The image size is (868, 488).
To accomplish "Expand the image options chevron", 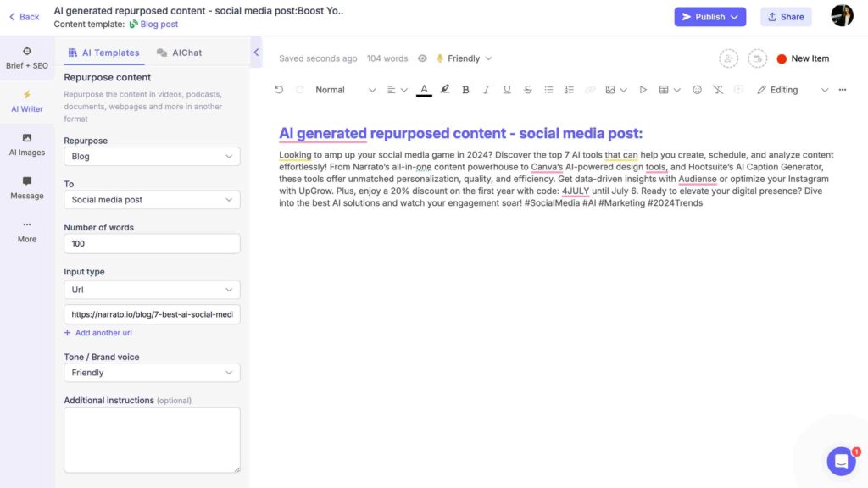I will 623,90.
